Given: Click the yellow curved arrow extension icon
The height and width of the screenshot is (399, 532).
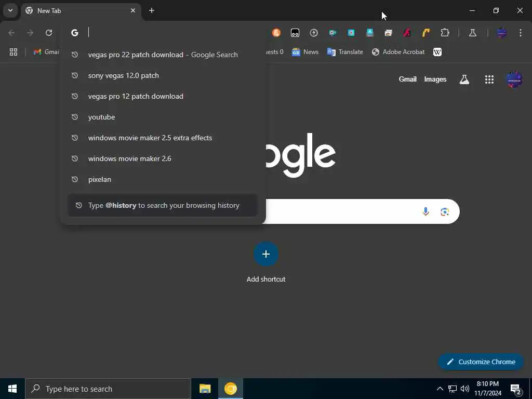Looking at the screenshot, I should [x=426, y=33].
